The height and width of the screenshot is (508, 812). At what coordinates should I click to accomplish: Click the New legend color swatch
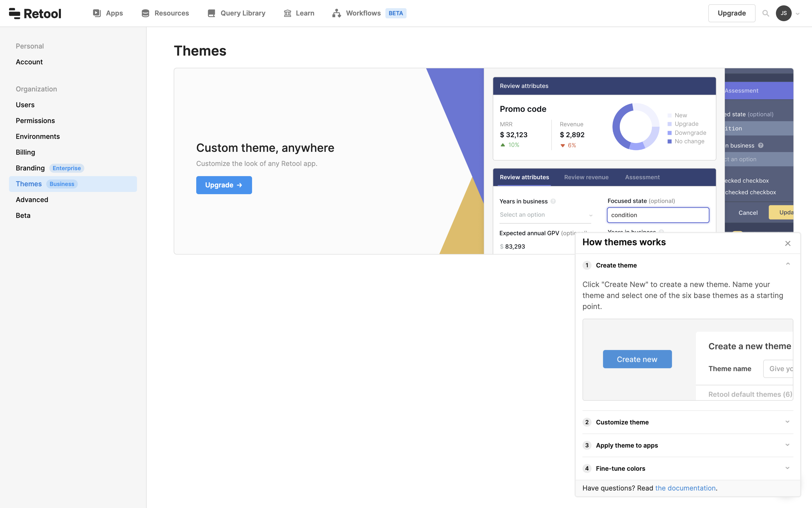[x=669, y=115]
